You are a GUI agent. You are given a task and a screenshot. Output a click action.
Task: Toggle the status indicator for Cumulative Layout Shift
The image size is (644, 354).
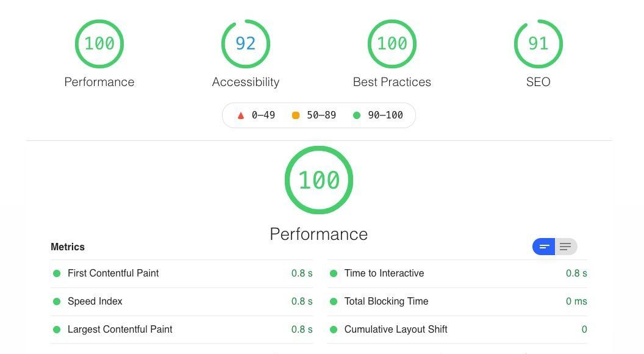click(334, 329)
